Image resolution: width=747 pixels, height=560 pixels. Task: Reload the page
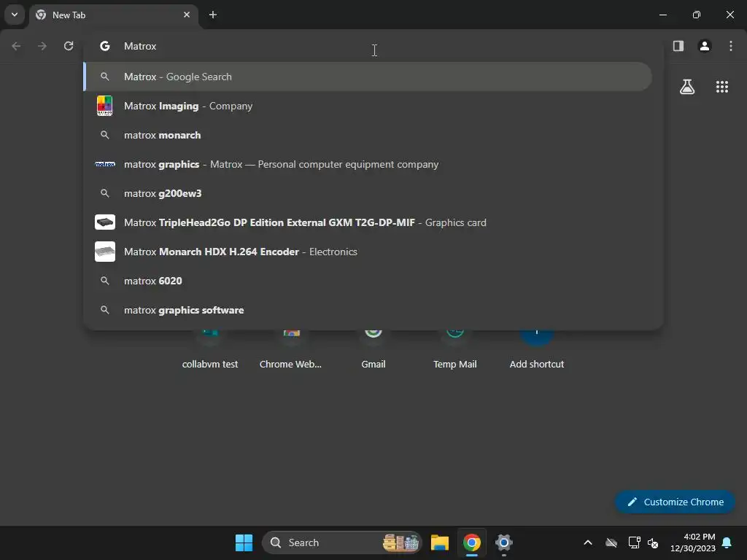[69, 46]
